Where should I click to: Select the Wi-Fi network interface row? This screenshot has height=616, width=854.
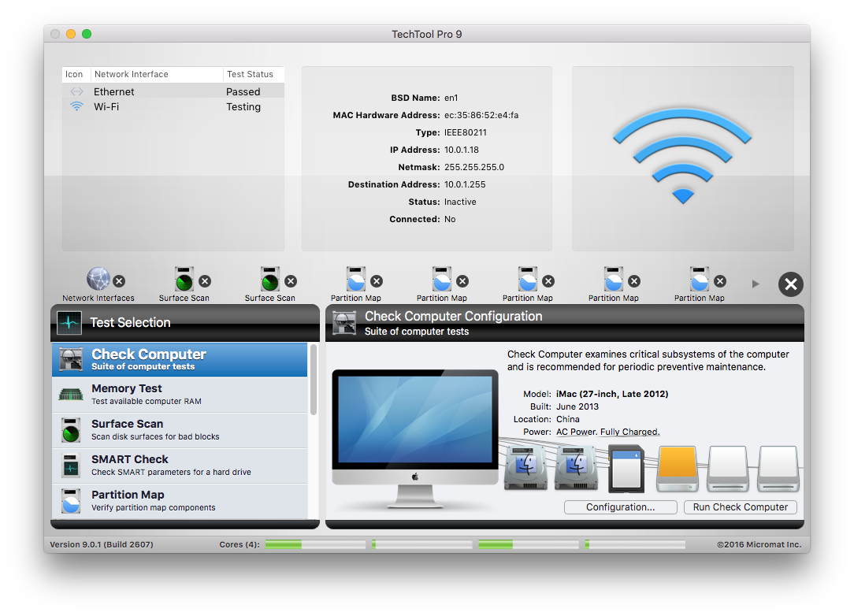point(173,107)
